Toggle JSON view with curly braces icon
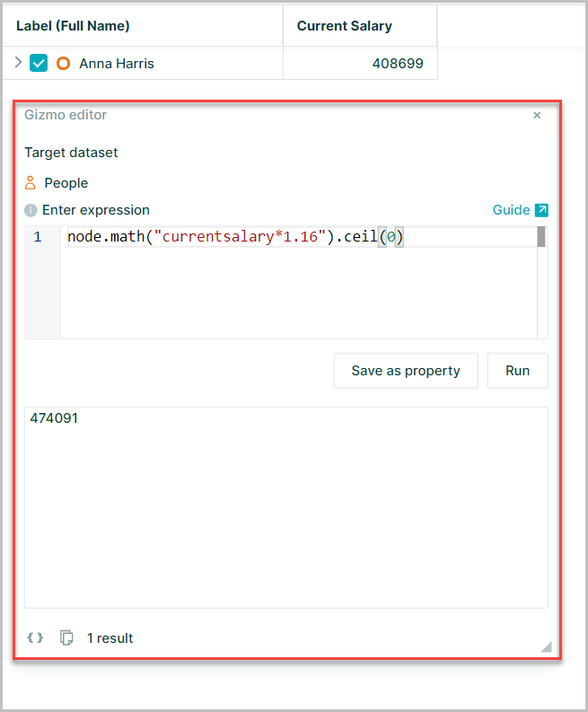 [35, 637]
